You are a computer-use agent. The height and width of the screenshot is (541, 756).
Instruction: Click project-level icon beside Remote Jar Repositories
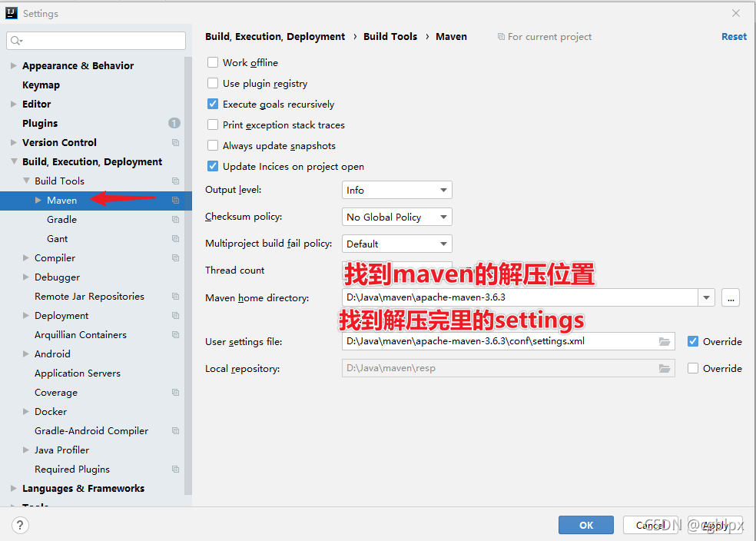(x=175, y=297)
